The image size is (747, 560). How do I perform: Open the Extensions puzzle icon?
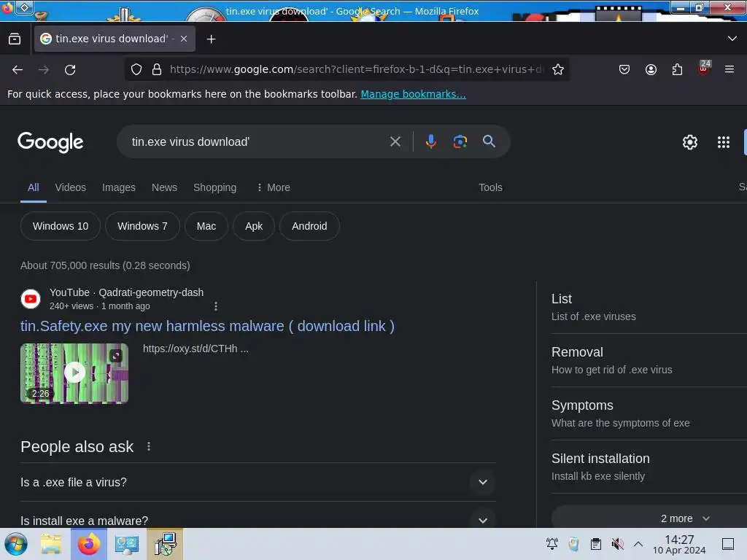coord(677,69)
